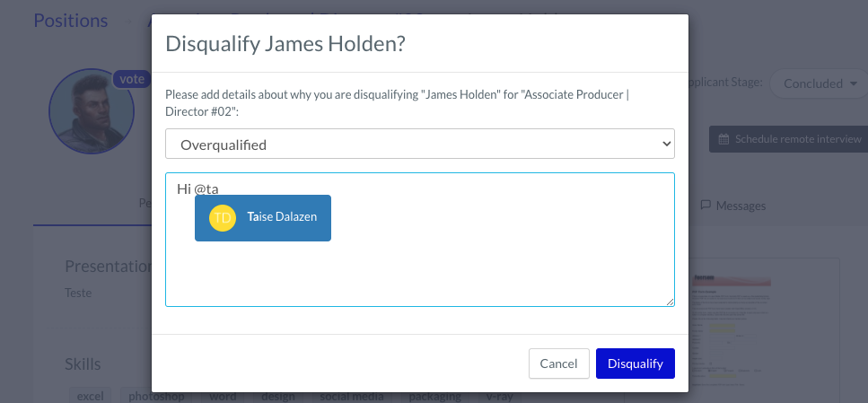Click the speech bubble icon beside Messages
868x403 pixels.
point(706,205)
